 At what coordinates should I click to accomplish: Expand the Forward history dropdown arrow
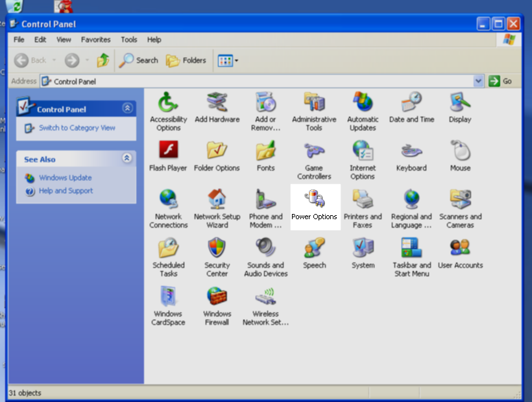[x=87, y=60]
